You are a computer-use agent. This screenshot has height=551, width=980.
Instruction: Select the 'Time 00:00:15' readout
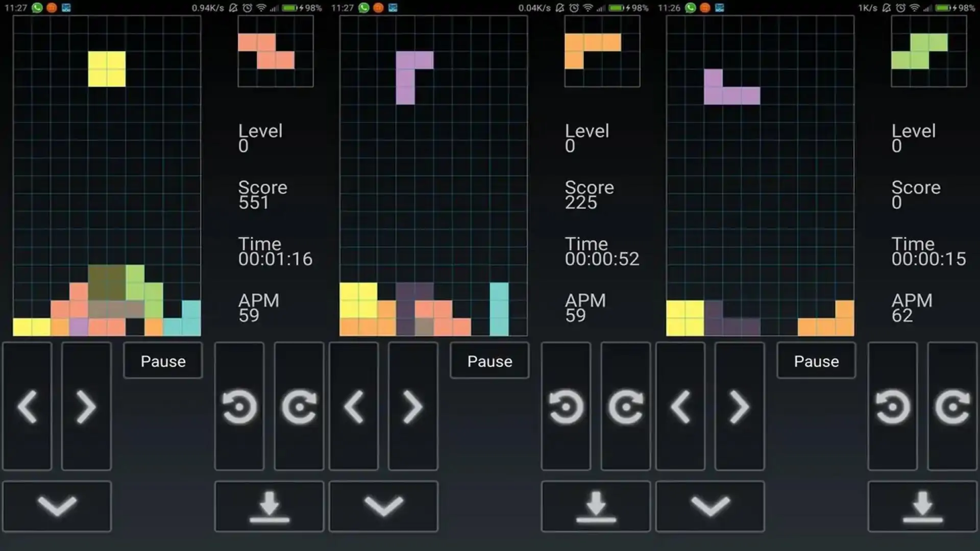pyautogui.click(x=928, y=252)
